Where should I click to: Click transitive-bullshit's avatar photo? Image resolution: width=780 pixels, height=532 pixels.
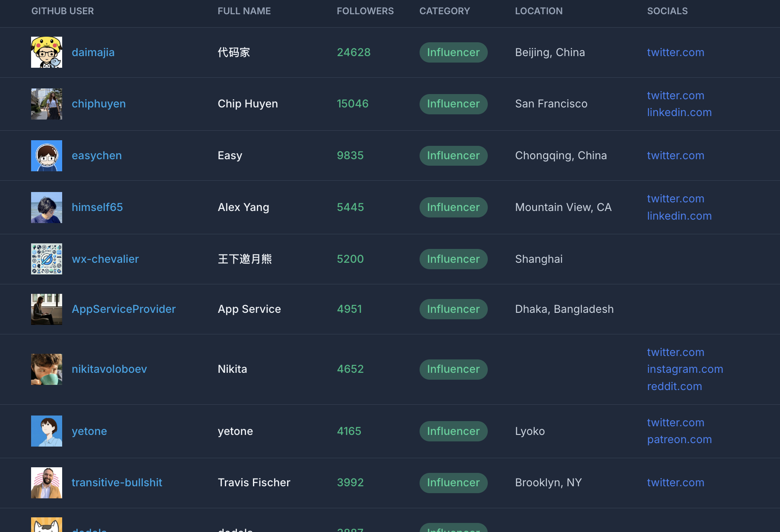(x=47, y=483)
